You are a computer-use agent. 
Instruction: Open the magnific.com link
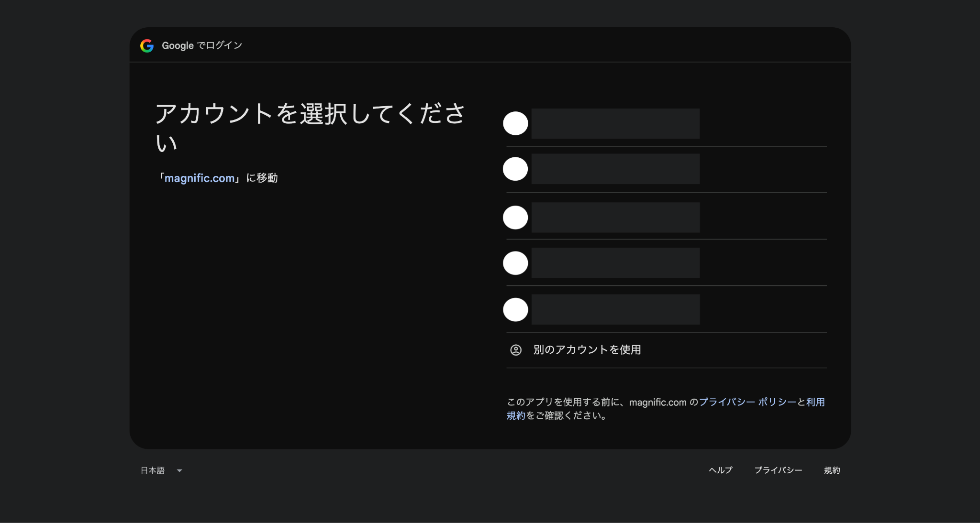(200, 178)
